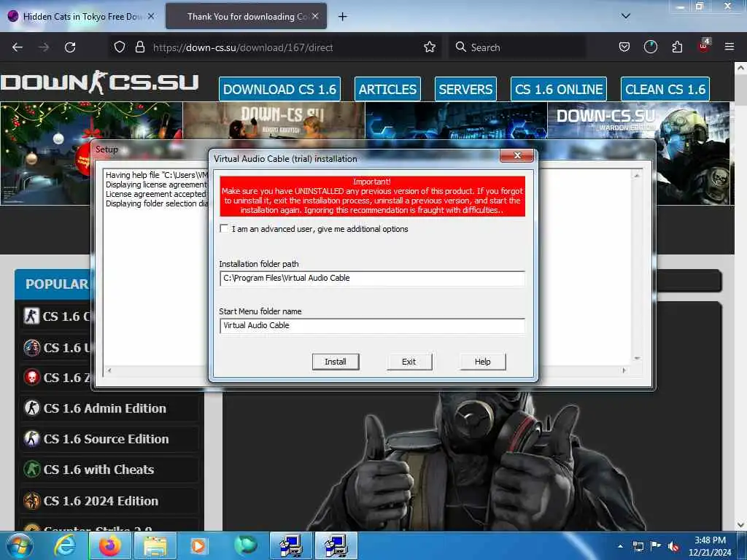Open the SERVERS page

[x=465, y=89]
